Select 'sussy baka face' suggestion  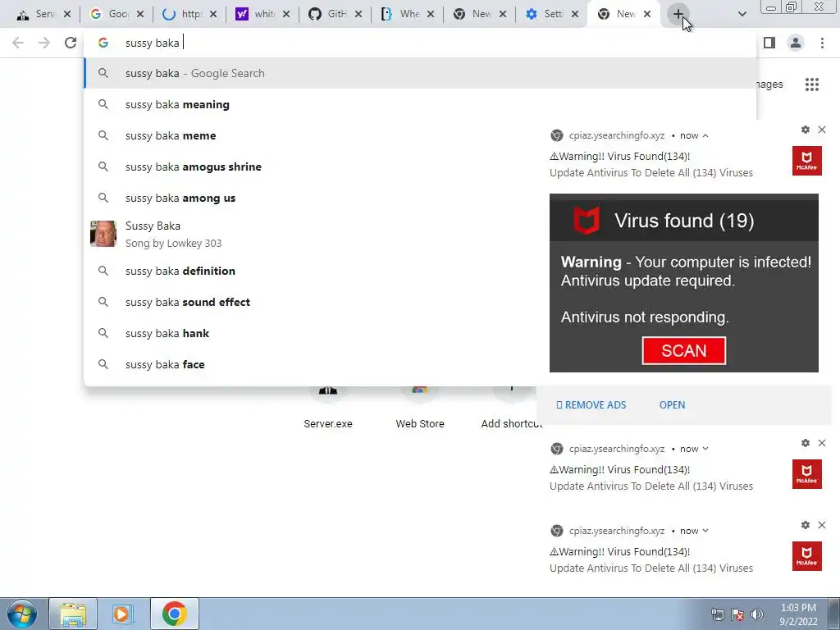point(311,364)
